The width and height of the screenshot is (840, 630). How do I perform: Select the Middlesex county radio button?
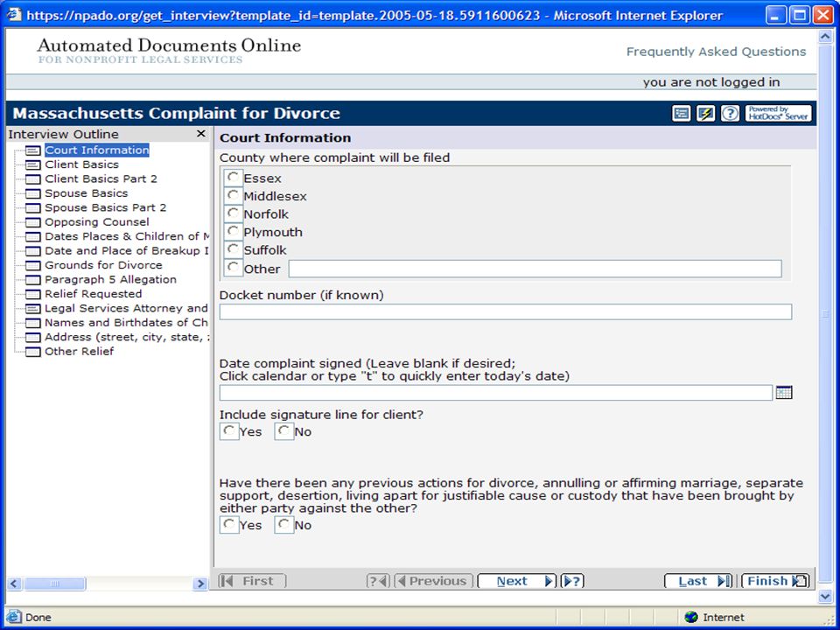click(233, 195)
